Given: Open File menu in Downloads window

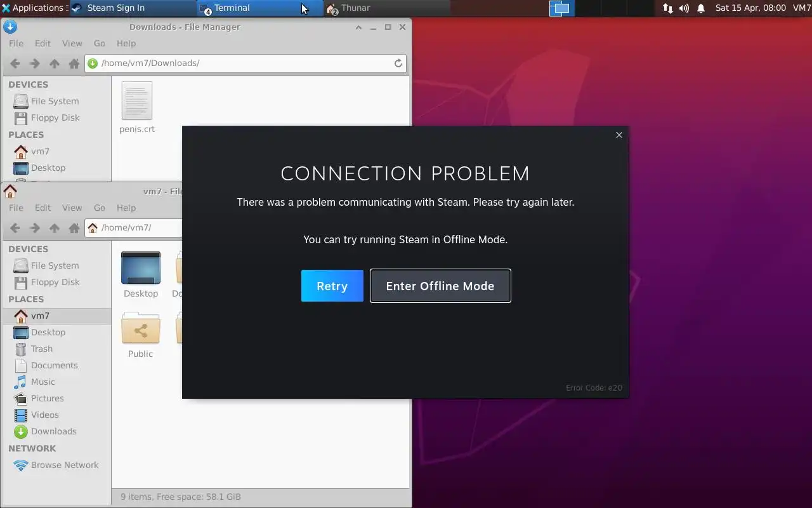Looking at the screenshot, I should click(16, 43).
